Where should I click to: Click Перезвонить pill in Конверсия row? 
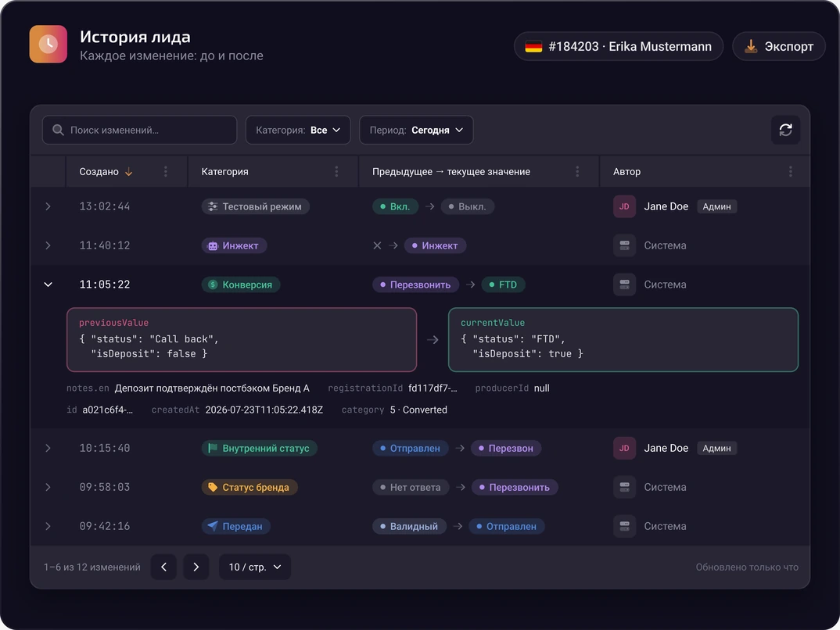[415, 285]
